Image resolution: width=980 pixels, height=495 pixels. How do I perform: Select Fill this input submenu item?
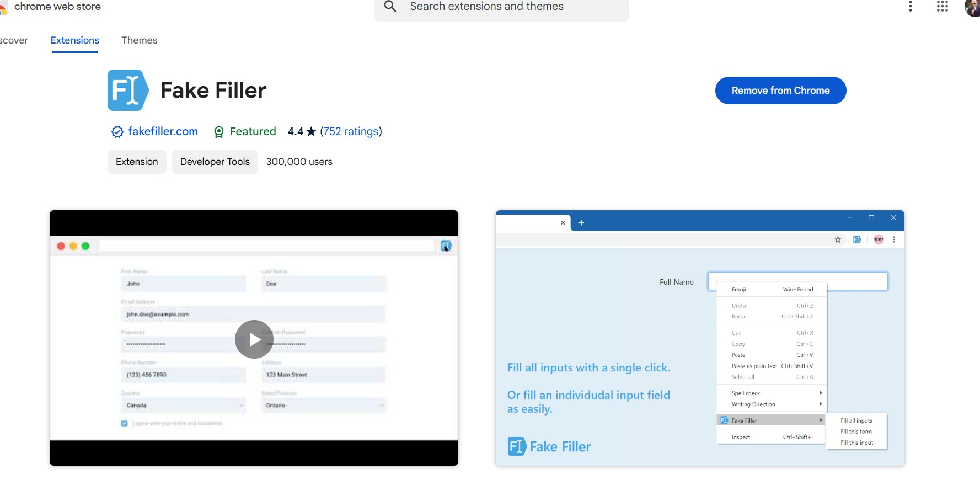click(856, 443)
